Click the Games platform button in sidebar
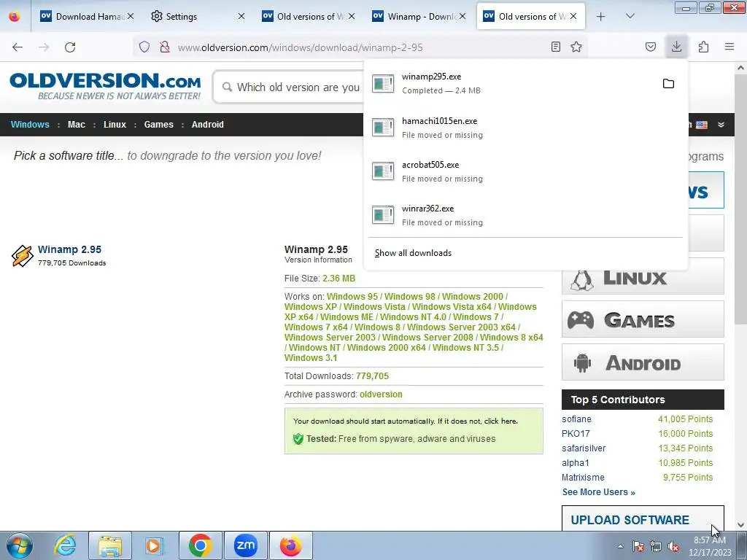This screenshot has height=560, width=747. [643, 319]
